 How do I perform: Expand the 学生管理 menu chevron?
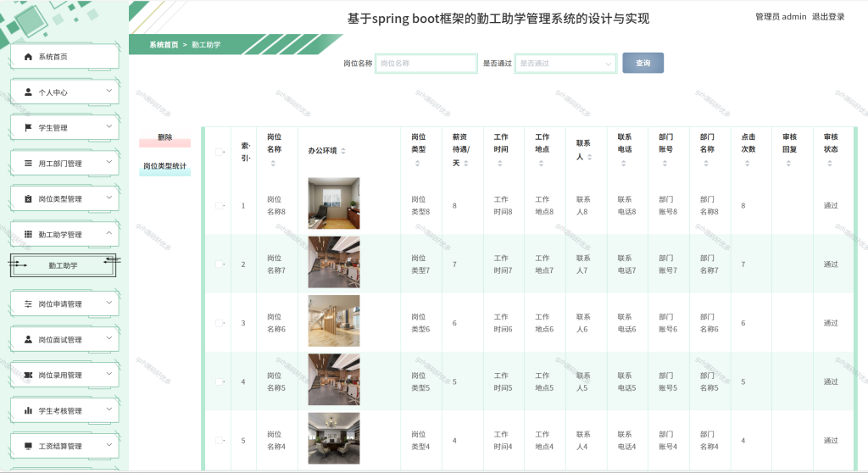click(x=109, y=126)
